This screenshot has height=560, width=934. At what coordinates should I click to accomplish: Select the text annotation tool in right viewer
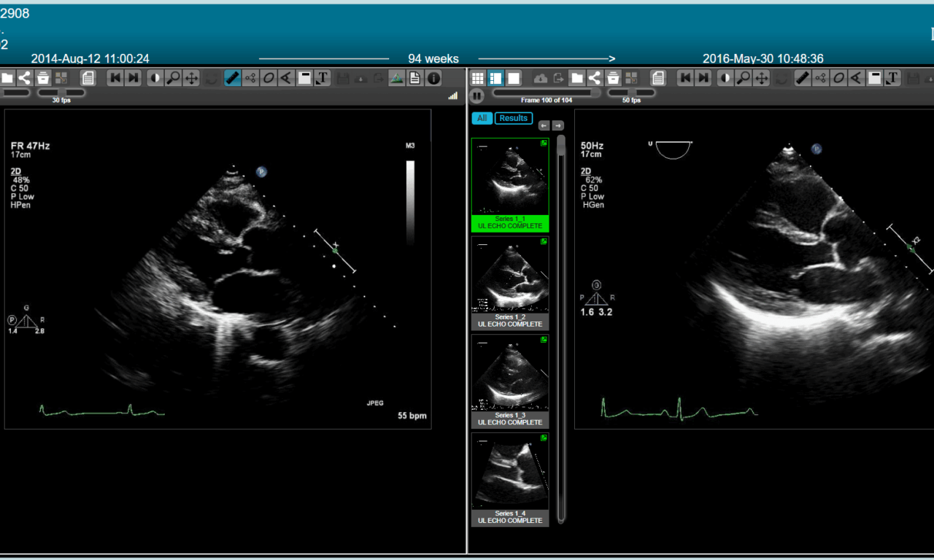pos(892,78)
